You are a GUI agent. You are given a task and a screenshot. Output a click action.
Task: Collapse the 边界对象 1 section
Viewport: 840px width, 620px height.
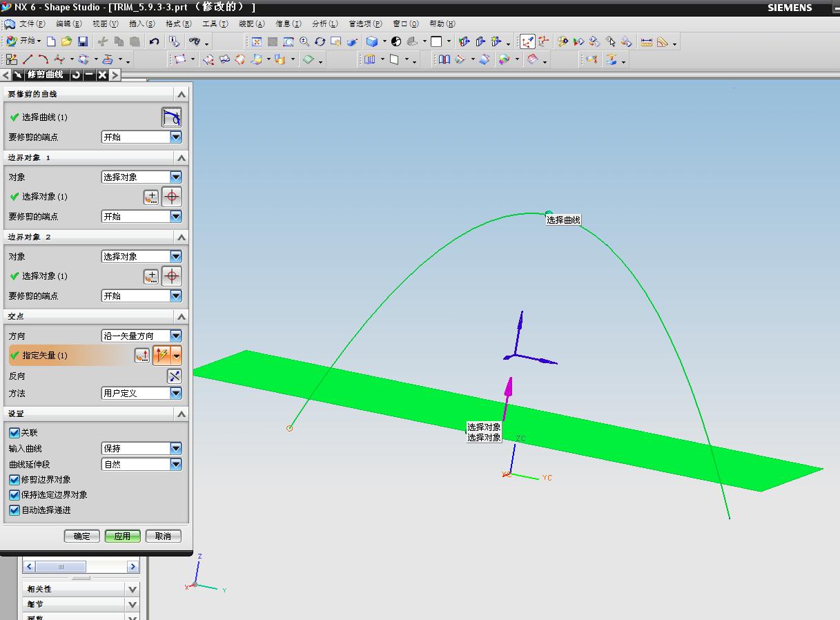tap(182, 157)
